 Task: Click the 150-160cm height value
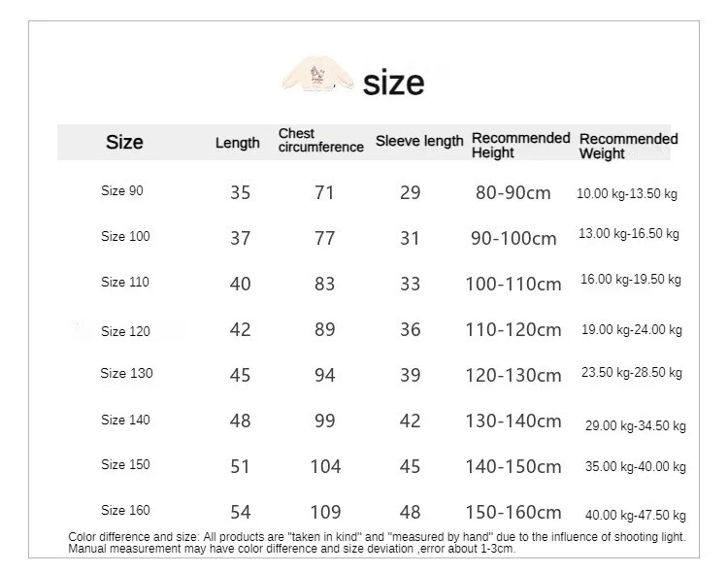coord(513,512)
